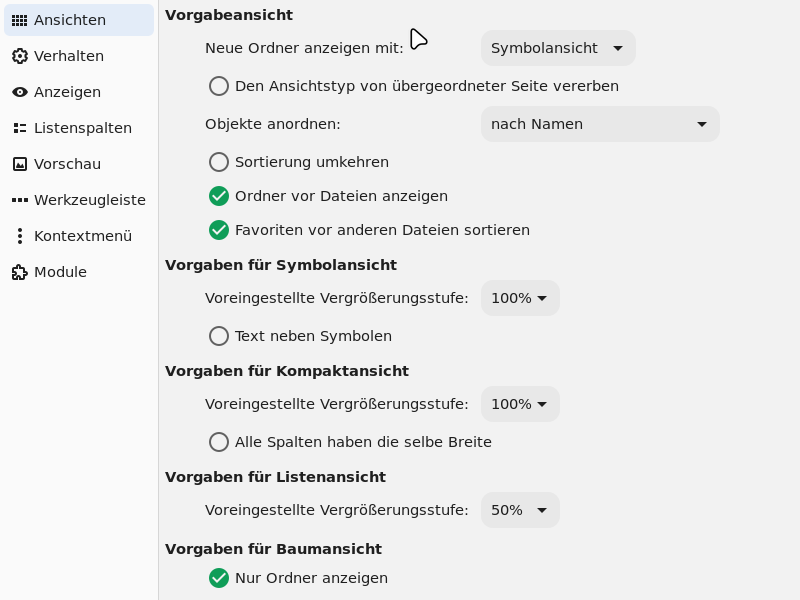
Task: Click the Anzeigen eye icon
Action: pos(19,92)
